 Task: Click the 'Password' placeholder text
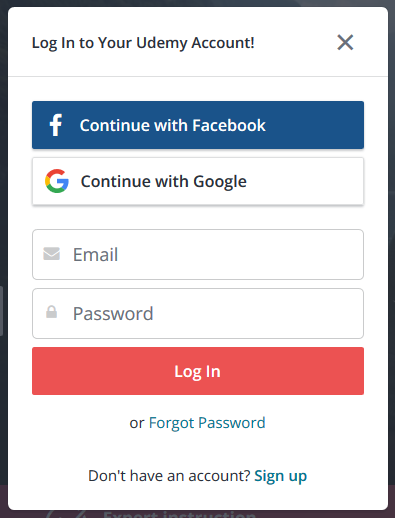coord(113,314)
